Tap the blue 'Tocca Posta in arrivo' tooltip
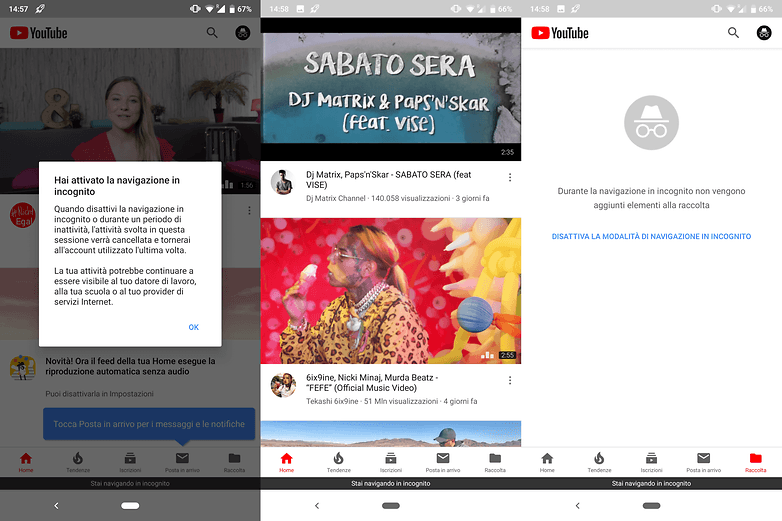782x521 pixels. click(149, 424)
